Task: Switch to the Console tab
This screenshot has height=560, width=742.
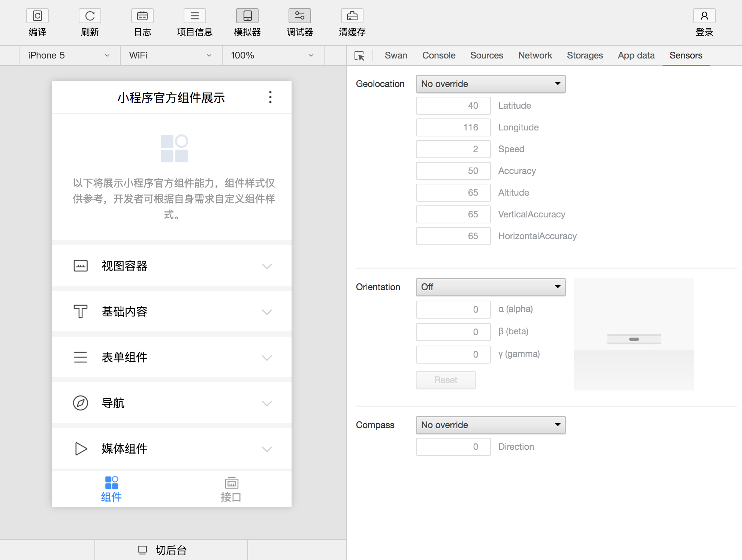Action: point(439,55)
